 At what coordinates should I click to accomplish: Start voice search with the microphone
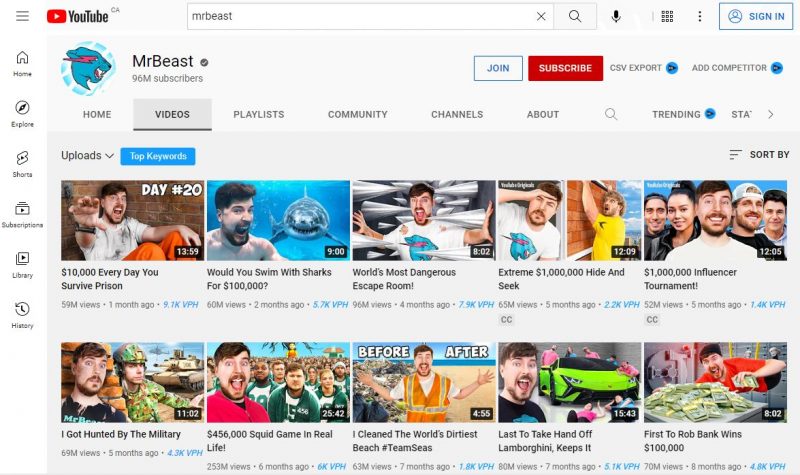point(616,16)
